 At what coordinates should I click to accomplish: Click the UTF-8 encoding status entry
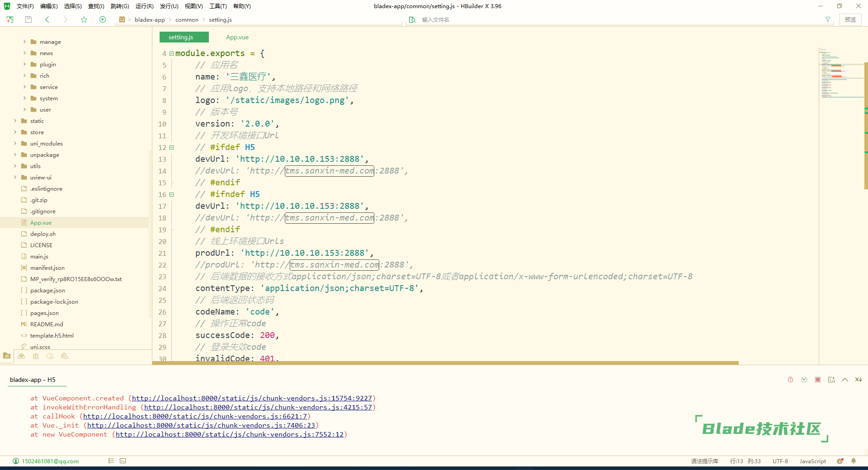point(780,461)
